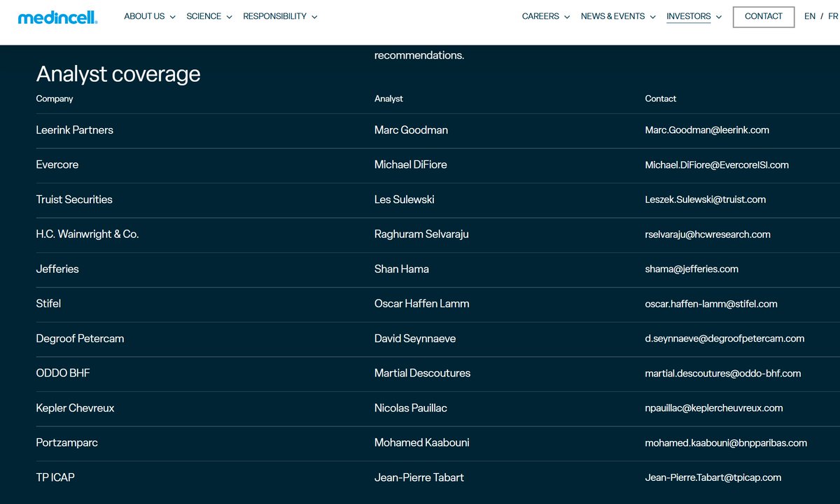
Task: Click the Contact column header
Action: 661,99
